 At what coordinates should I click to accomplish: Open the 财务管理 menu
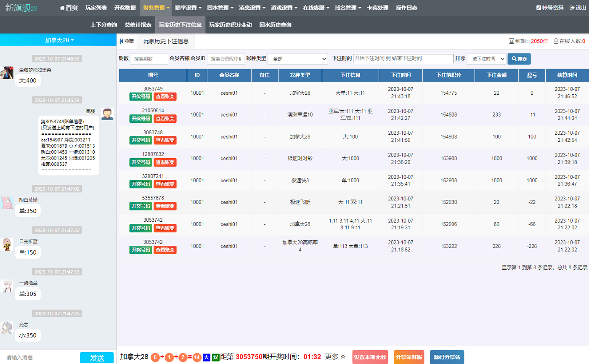point(156,8)
